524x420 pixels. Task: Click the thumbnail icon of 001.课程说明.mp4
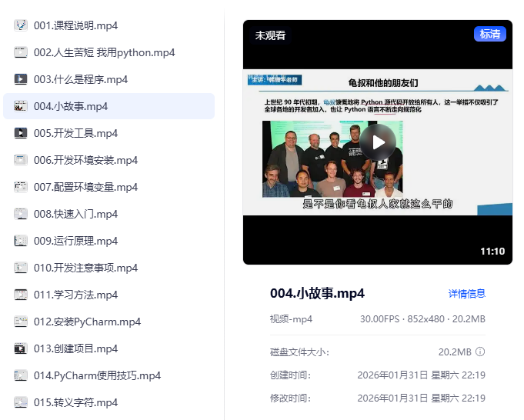(20, 25)
